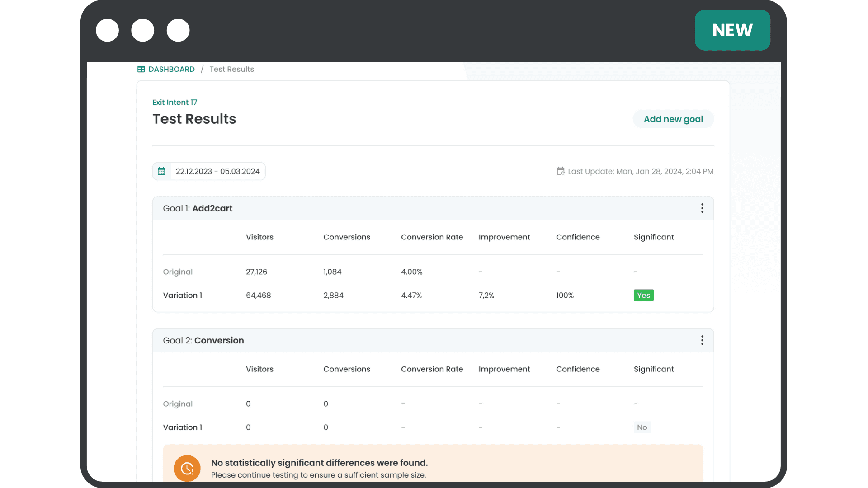Click the calendar icon beside the date range
868x488 pixels.
point(161,171)
